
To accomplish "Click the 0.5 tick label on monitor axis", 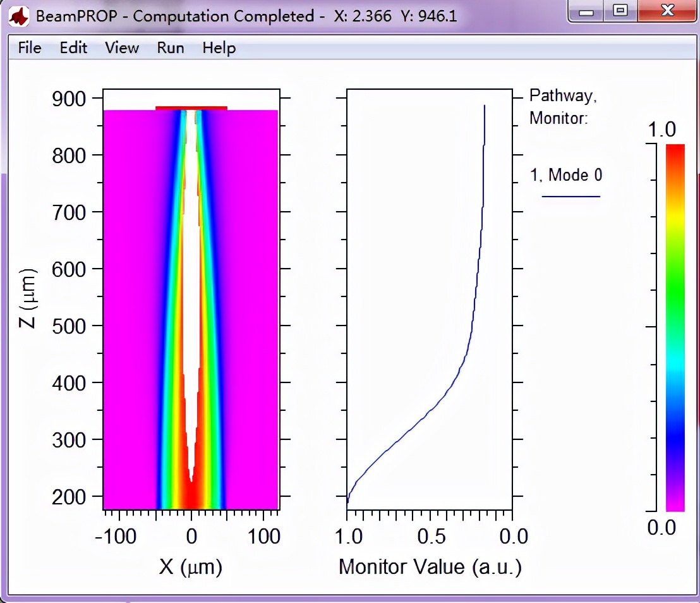I will coord(431,536).
